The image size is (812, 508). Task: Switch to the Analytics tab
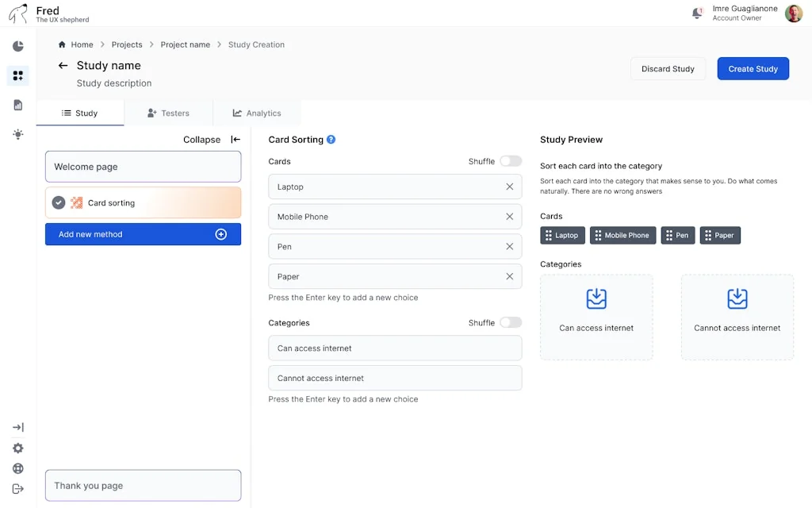256,113
